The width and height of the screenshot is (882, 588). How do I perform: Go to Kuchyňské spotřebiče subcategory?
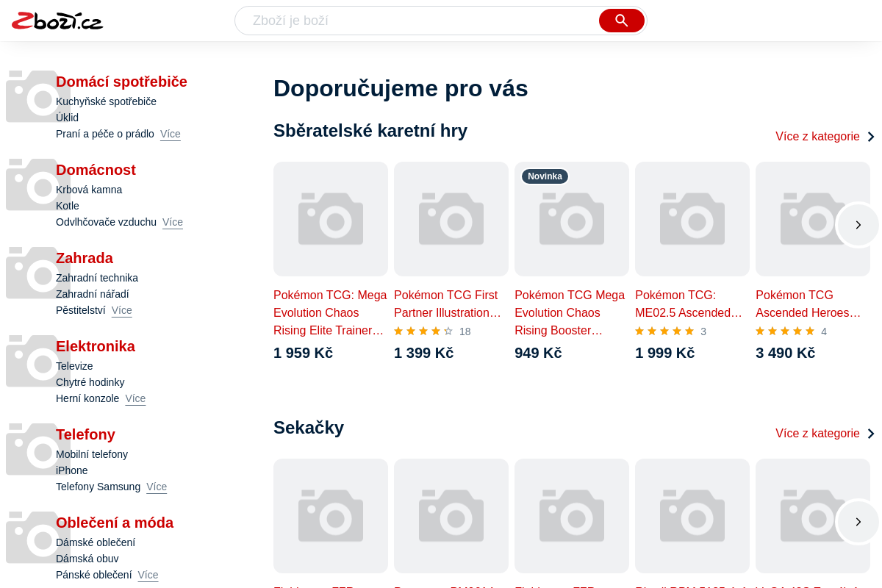[106, 101]
